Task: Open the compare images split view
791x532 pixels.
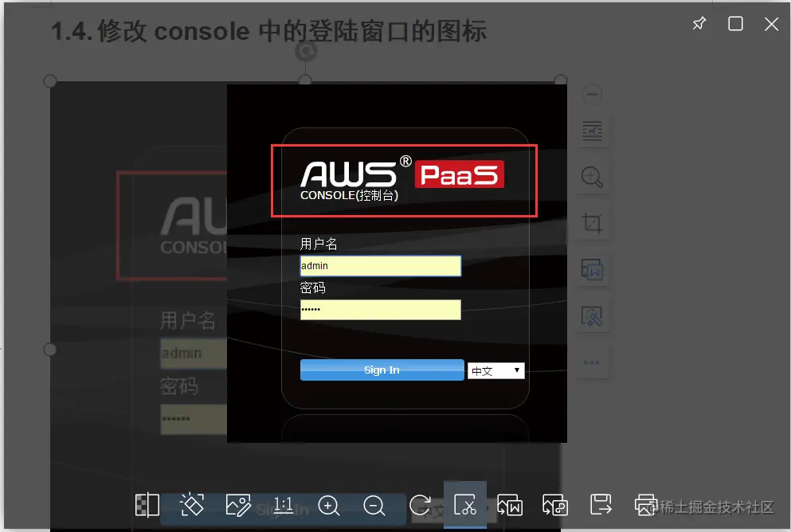Action: click(147, 505)
